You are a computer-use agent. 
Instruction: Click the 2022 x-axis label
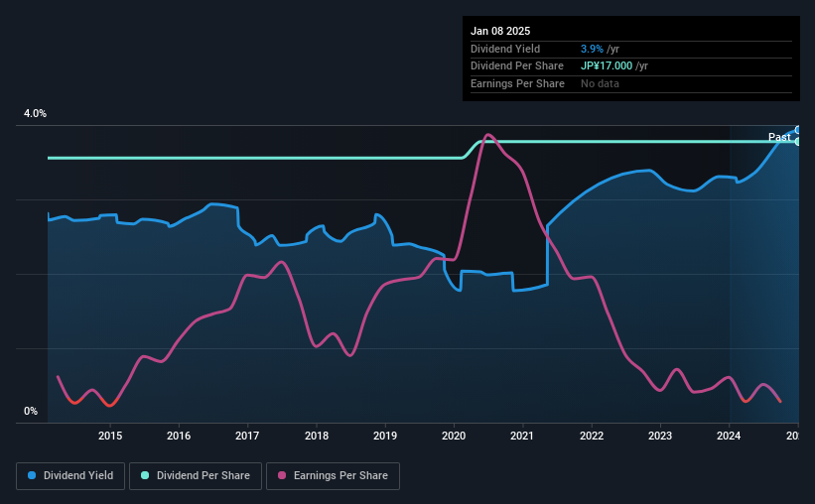click(592, 436)
